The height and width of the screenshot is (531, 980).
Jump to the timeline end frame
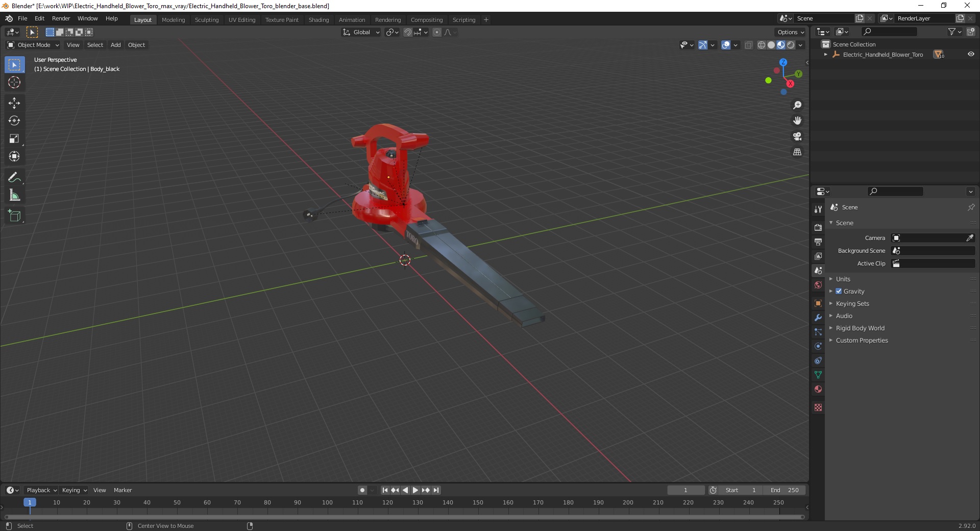436,490
